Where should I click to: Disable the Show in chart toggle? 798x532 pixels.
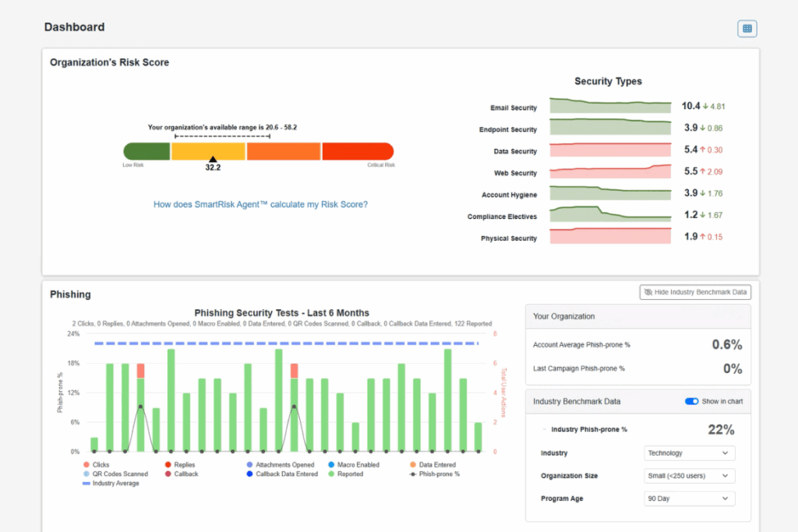691,400
